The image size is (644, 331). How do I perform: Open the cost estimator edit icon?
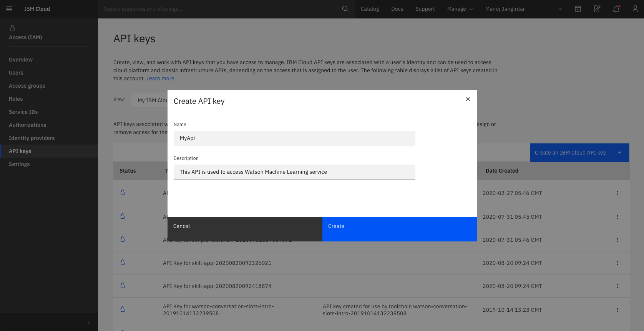pos(597,9)
